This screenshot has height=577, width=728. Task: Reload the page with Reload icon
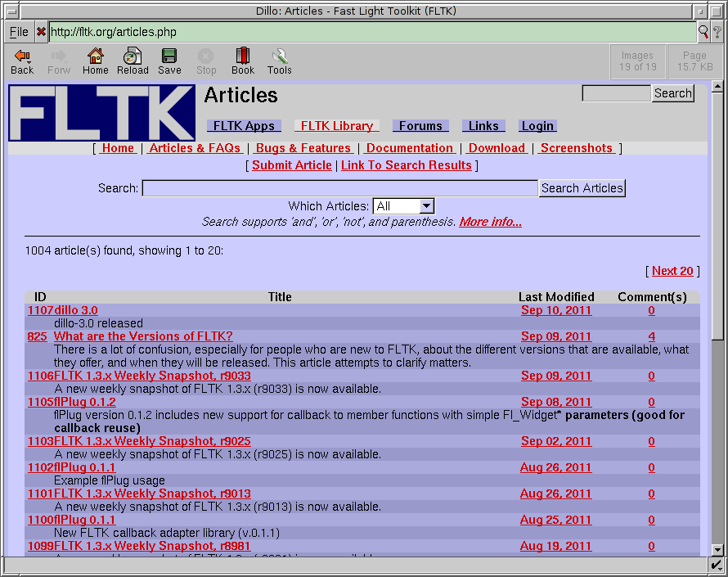click(x=133, y=61)
